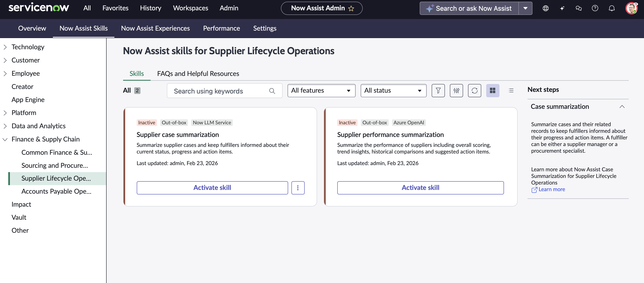Screen dimensions: 644x283
Task: Open the notifications bell
Action: [612, 8]
